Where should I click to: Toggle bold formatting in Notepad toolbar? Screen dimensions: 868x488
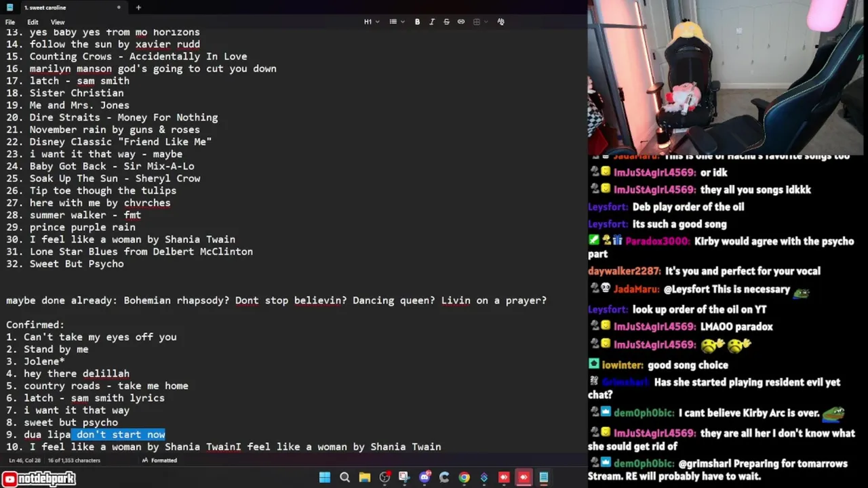[x=417, y=22]
